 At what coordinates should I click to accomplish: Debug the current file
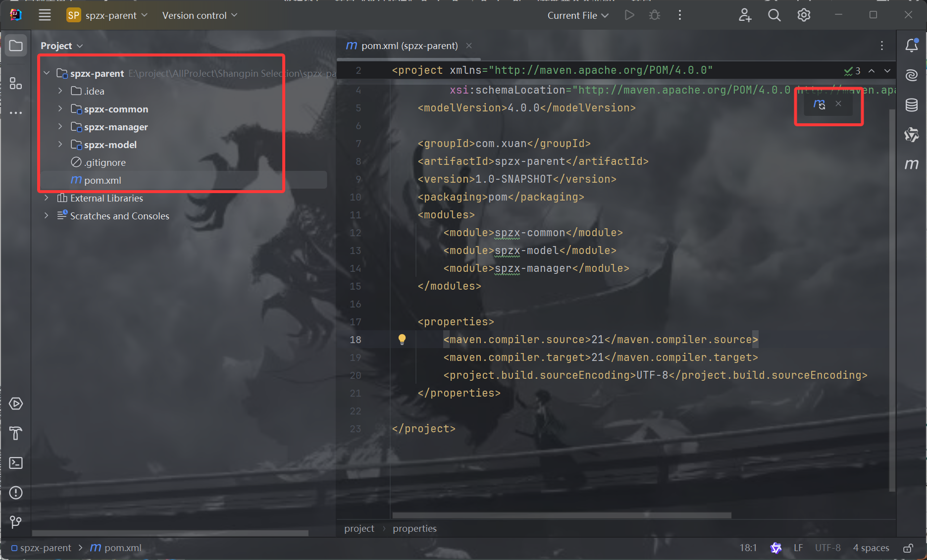[655, 15]
